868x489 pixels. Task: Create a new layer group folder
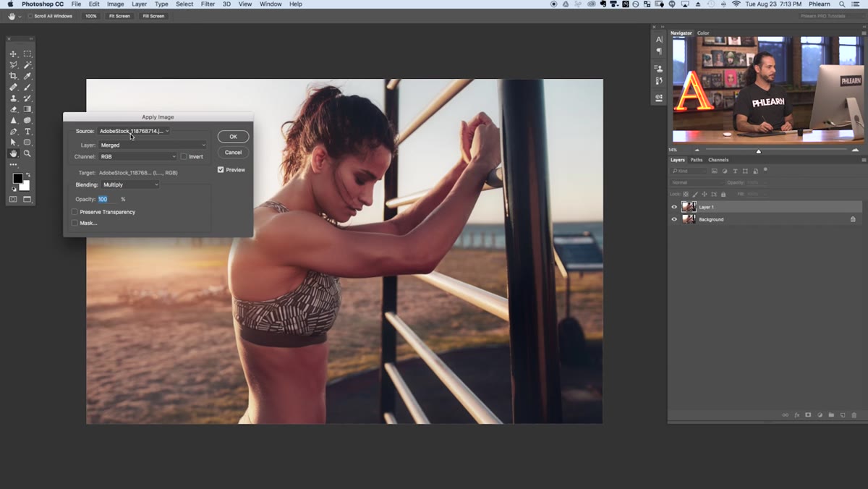[831, 415]
